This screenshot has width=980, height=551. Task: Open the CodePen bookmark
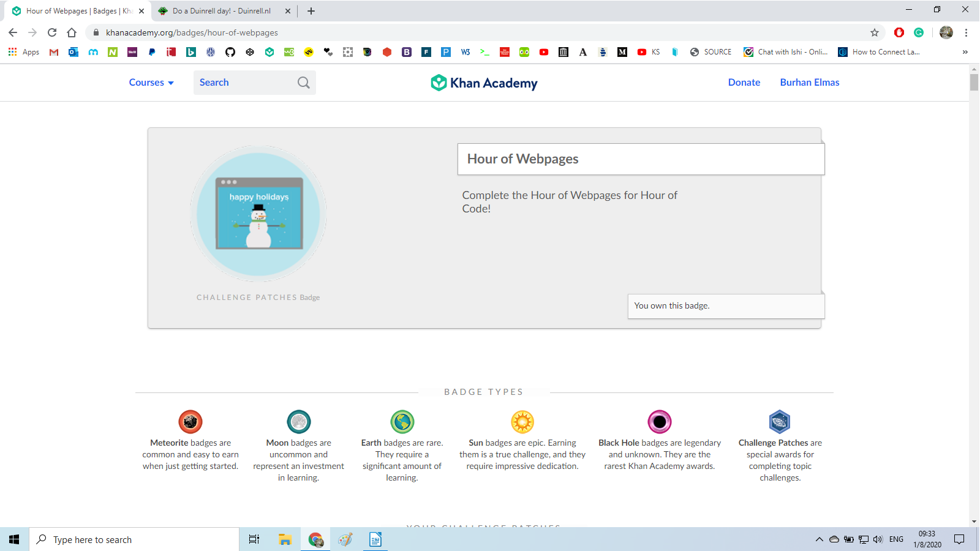point(250,52)
